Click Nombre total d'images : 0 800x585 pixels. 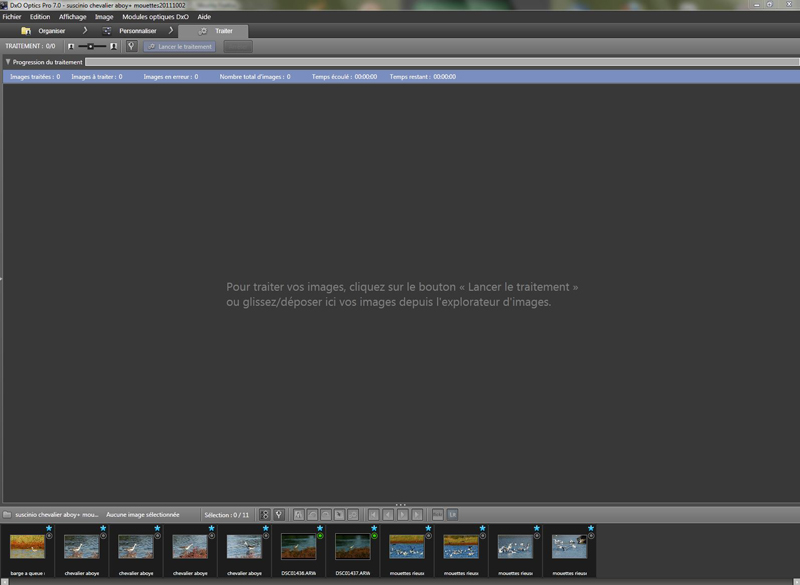click(255, 77)
